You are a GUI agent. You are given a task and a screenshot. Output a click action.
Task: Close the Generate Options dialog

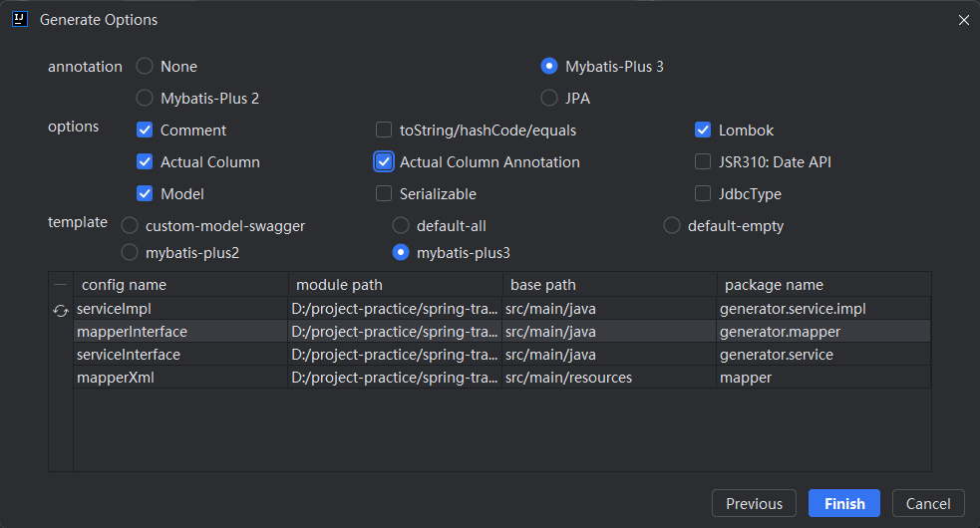tap(963, 20)
